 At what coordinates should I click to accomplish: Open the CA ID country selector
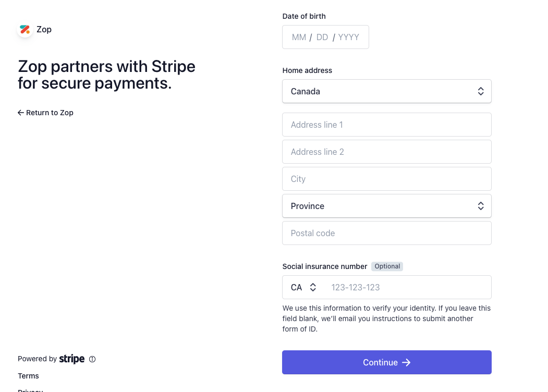(x=303, y=287)
